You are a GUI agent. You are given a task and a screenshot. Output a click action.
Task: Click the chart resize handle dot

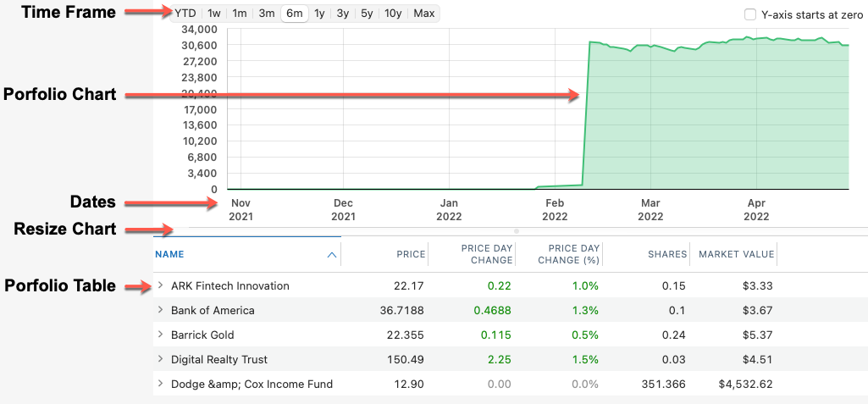[517, 231]
